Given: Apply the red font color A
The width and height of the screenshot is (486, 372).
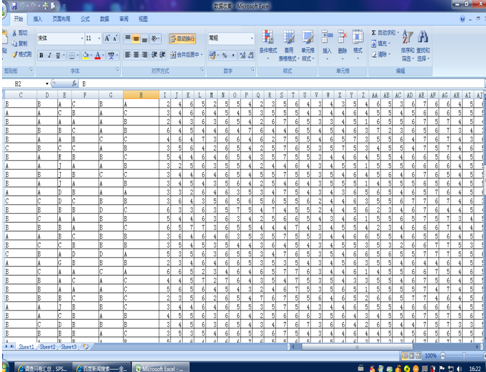Looking at the screenshot, I should coord(97,55).
